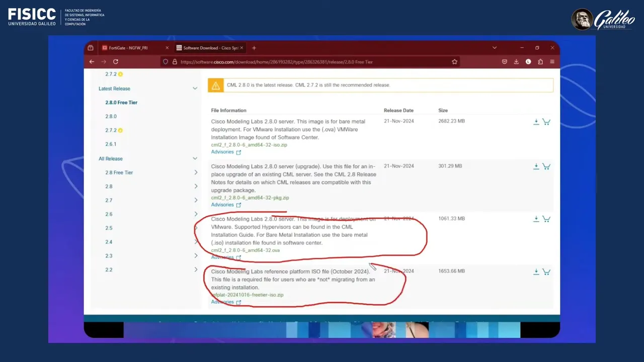644x362 pixels.
Task: Click the account avatar icon in toolbar
Action: [x=528, y=62]
